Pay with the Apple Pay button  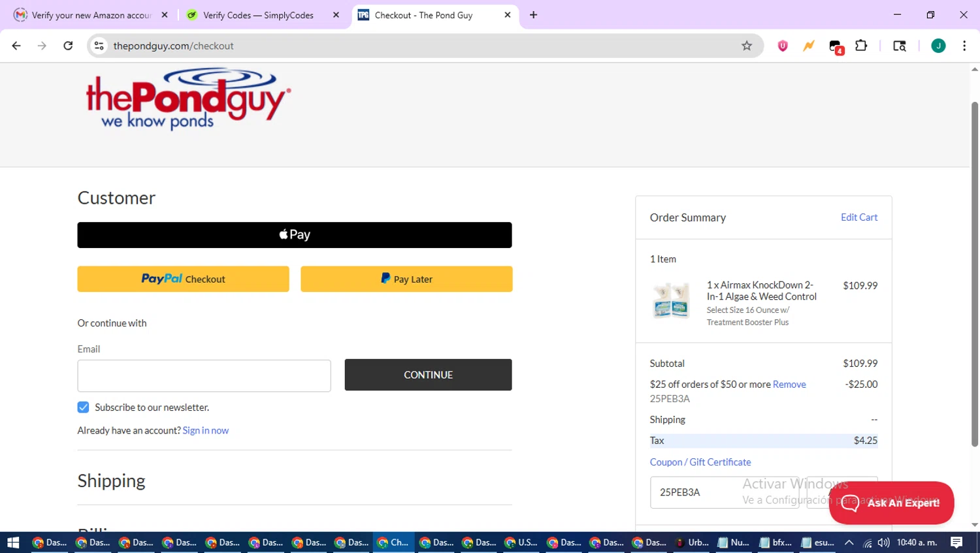[x=295, y=235]
